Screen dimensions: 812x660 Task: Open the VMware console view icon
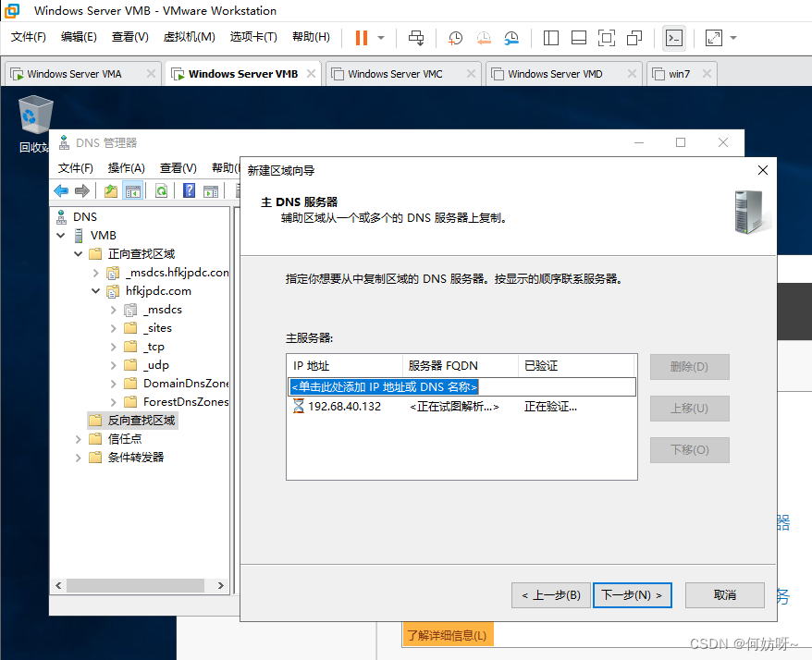pos(675,38)
